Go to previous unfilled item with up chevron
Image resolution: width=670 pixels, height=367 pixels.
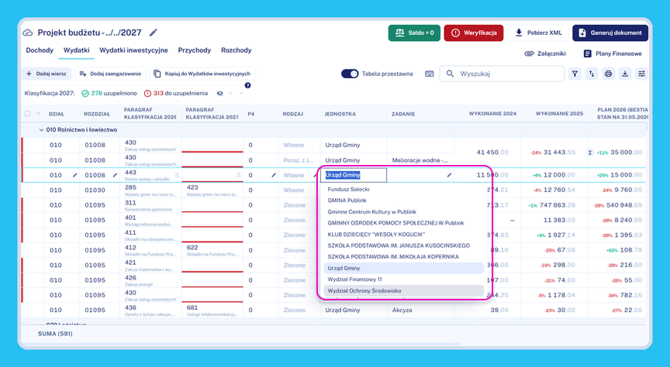click(x=231, y=93)
